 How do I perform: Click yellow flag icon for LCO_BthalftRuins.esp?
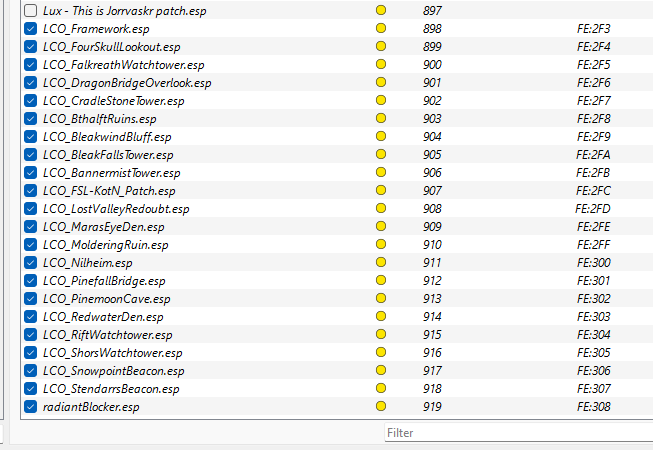(x=381, y=118)
